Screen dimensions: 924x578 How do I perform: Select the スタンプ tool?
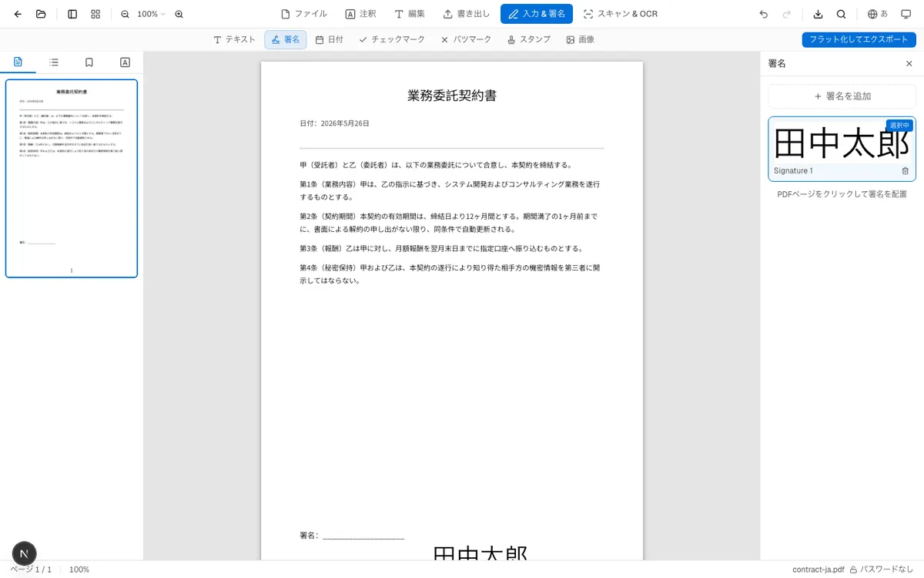click(x=529, y=39)
